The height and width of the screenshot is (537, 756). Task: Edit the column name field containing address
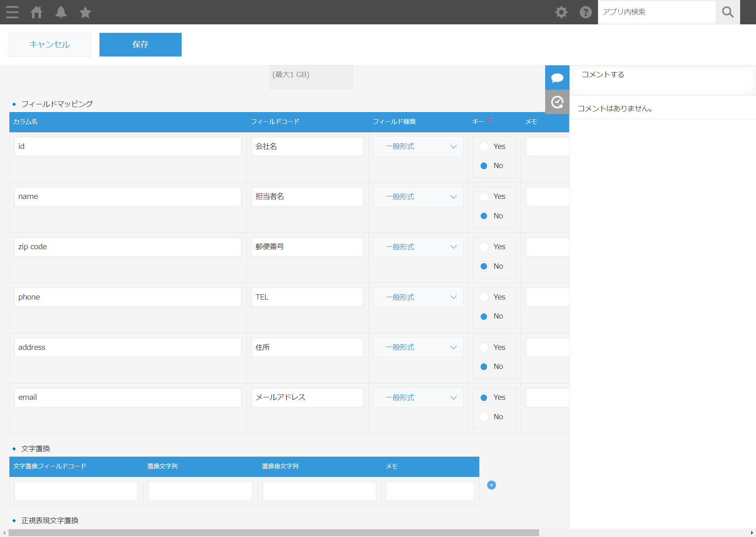pos(128,347)
